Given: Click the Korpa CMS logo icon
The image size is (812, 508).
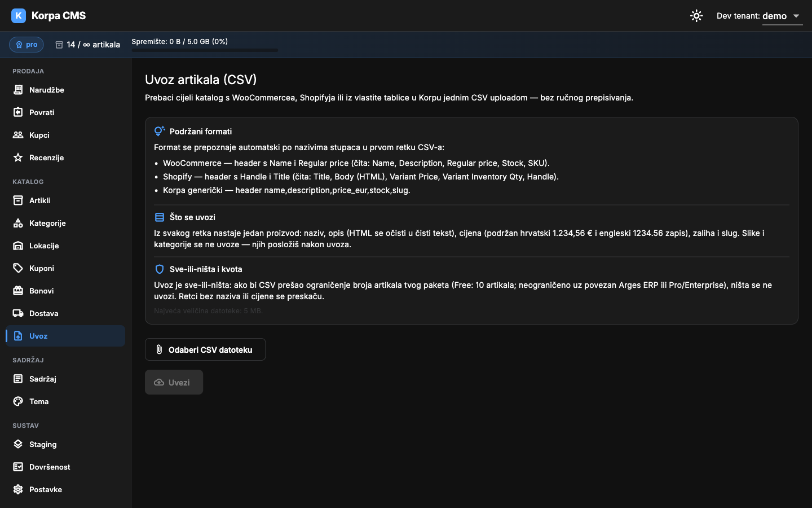Looking at the screenshot, I should (19, 16).
